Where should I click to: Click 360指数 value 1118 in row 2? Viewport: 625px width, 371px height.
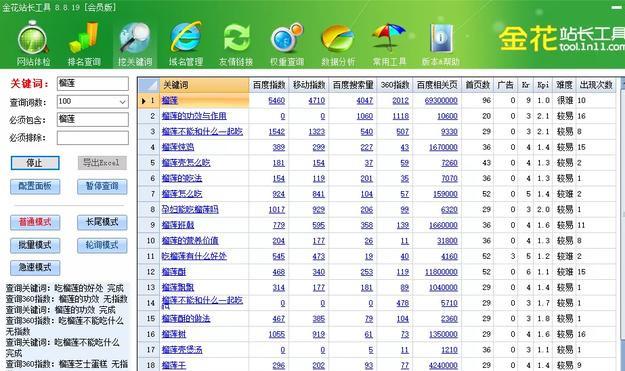tap(401, 116)
